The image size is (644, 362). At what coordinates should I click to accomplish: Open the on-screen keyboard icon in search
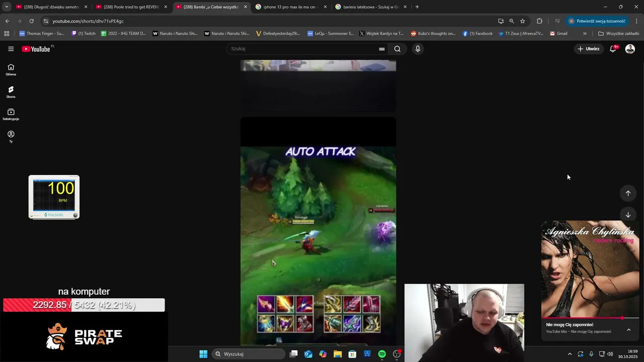382,49
